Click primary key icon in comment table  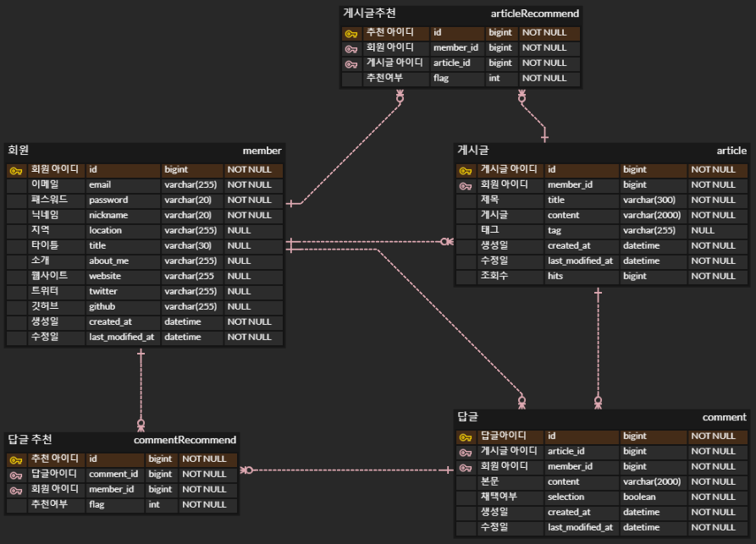pos(466,437)
